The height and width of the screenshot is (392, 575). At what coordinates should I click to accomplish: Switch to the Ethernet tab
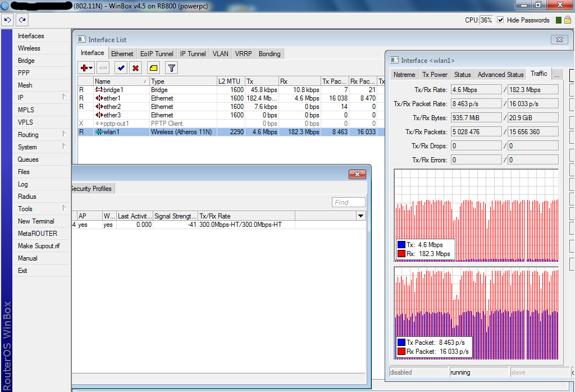click(x=122, y=54)
